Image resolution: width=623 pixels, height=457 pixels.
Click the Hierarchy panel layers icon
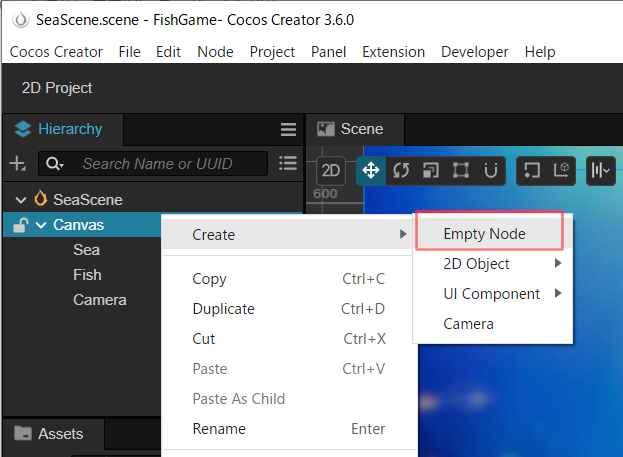23,129
